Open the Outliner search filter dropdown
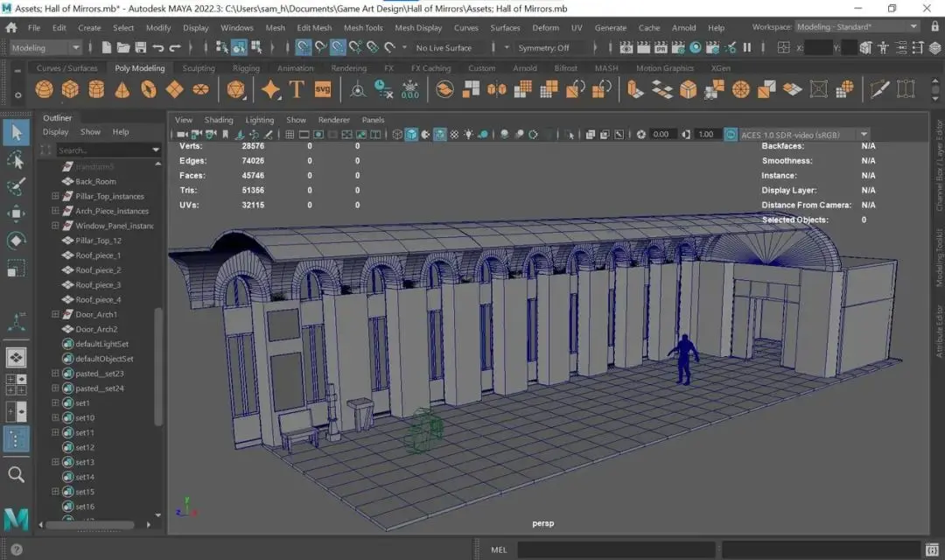 pyautogui.click(x=156, y=150)
